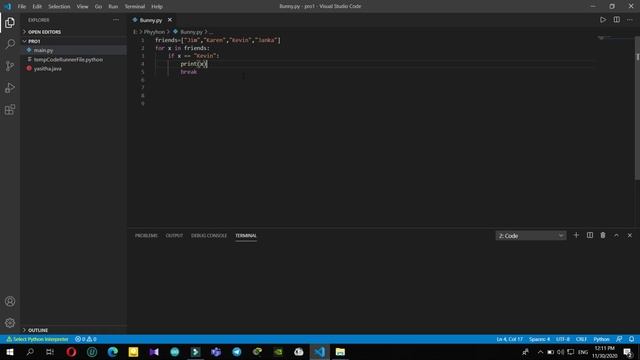Viewport: 640px width, 360px height.
Task: Open the Search view in activity bar
Action: (x=10, y=44)
